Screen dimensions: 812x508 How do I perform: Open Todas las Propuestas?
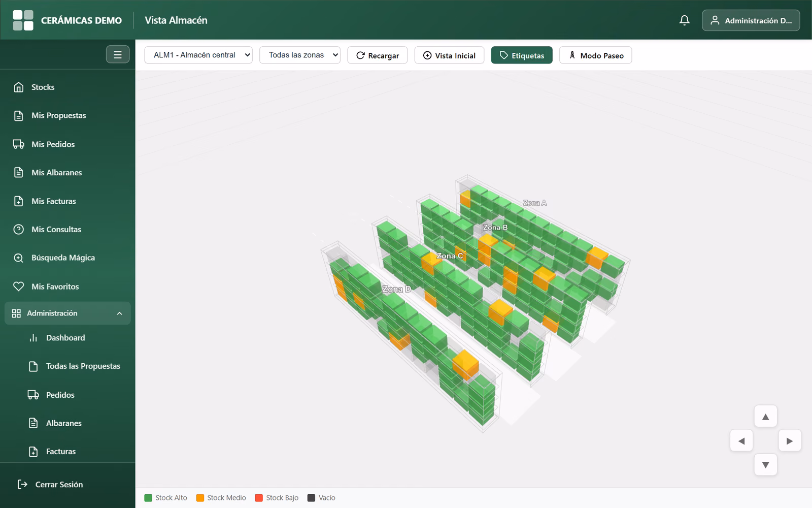pyautogui.click(x=75, y=366)
